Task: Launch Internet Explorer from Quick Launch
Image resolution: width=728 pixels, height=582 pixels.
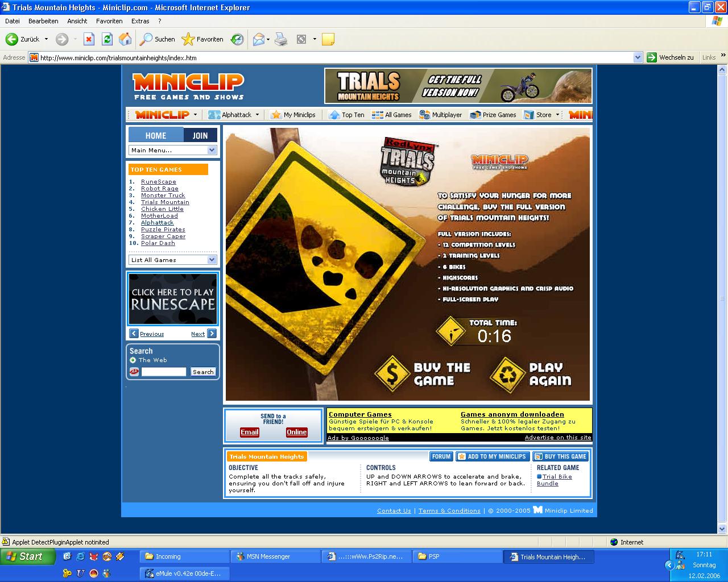Action: [x=80, y=556]
